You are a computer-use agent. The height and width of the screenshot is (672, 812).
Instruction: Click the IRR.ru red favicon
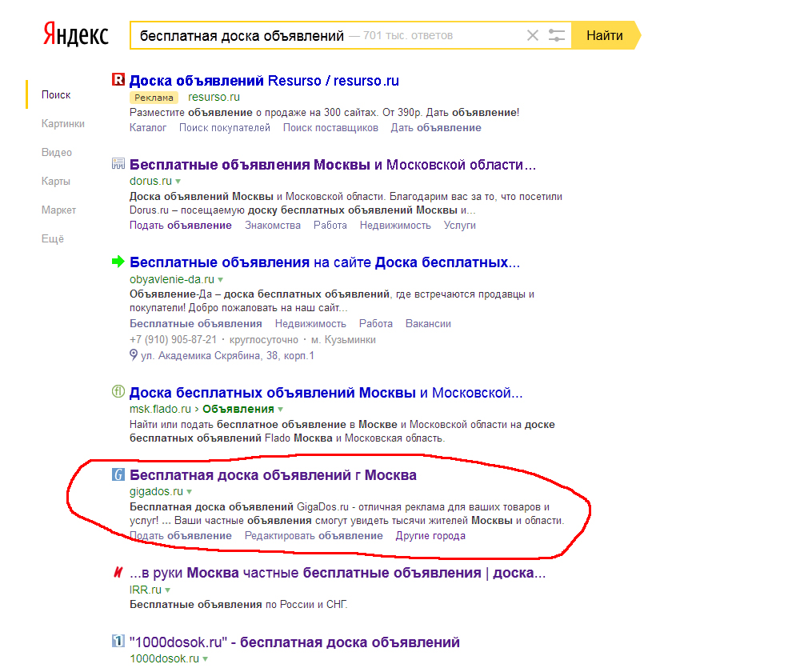(118, 572)
